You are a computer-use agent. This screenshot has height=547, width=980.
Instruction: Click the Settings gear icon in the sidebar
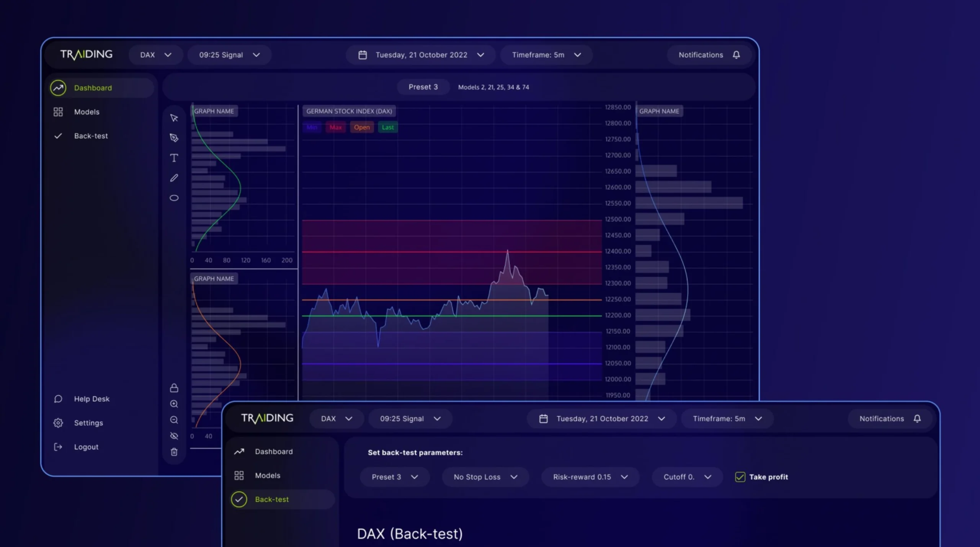(x=58, y=423)
